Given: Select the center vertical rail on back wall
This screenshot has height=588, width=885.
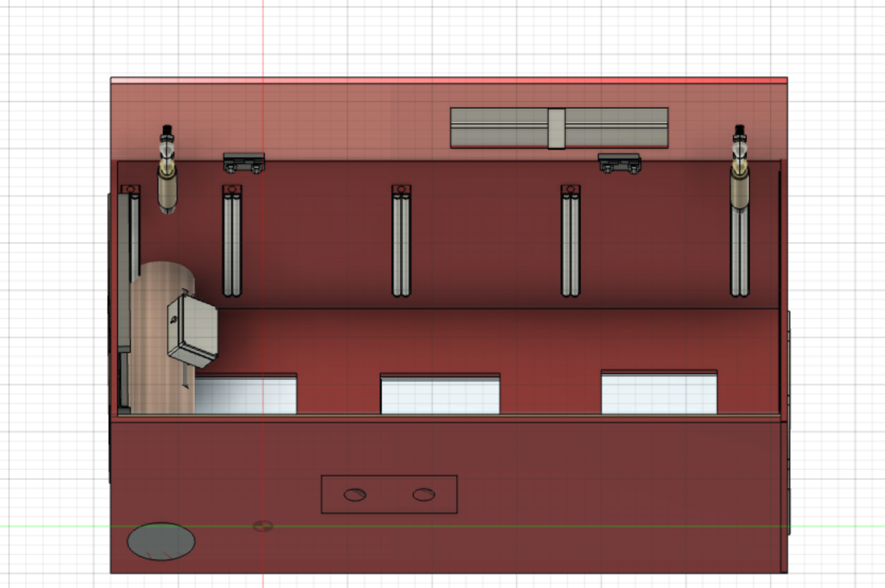Looking at the screenshot, I should [x=402, y=241].
